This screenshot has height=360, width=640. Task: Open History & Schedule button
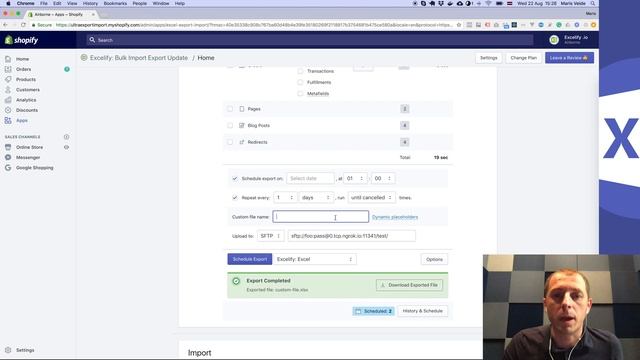click(x=422, y=311)
